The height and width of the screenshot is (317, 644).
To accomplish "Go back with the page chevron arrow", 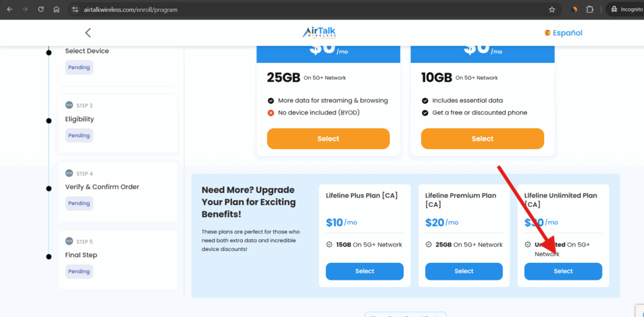I will (x=87, y=33).
